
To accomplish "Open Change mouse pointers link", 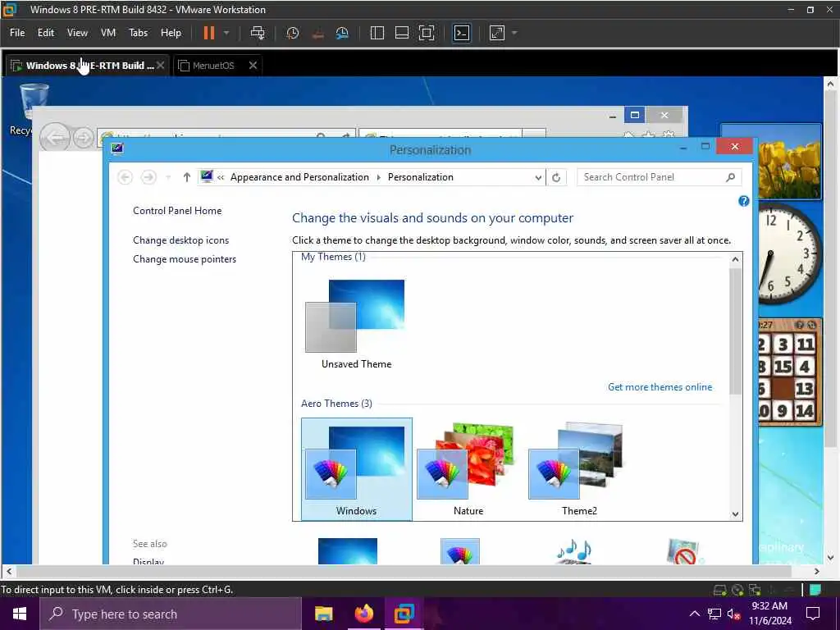I will (x=185, y=258).
